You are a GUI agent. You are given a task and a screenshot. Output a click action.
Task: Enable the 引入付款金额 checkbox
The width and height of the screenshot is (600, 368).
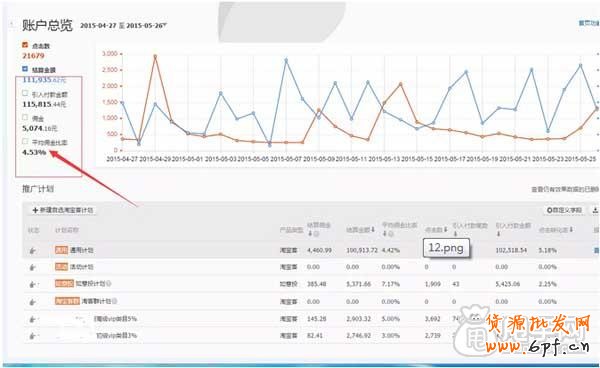click(25, 93)
